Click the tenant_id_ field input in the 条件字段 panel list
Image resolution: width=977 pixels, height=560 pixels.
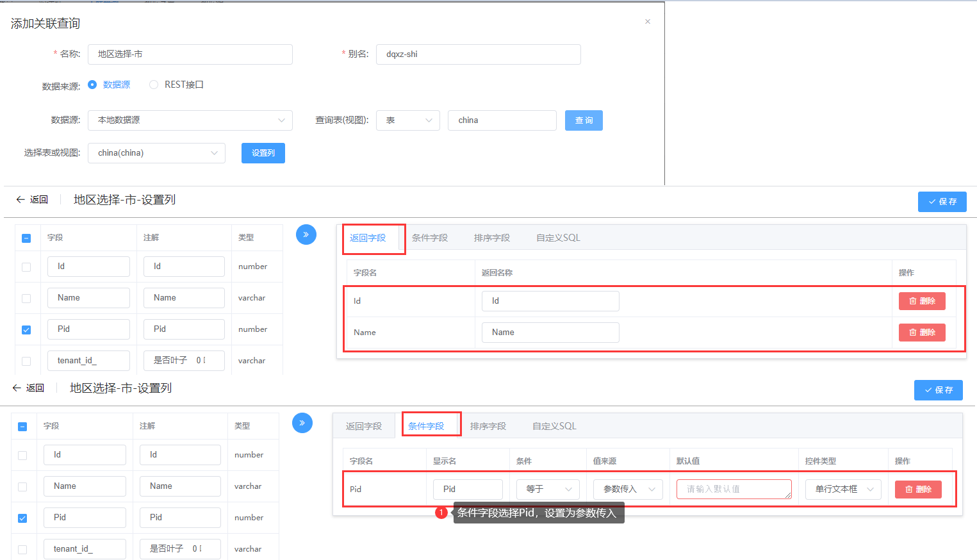point(85,549)
